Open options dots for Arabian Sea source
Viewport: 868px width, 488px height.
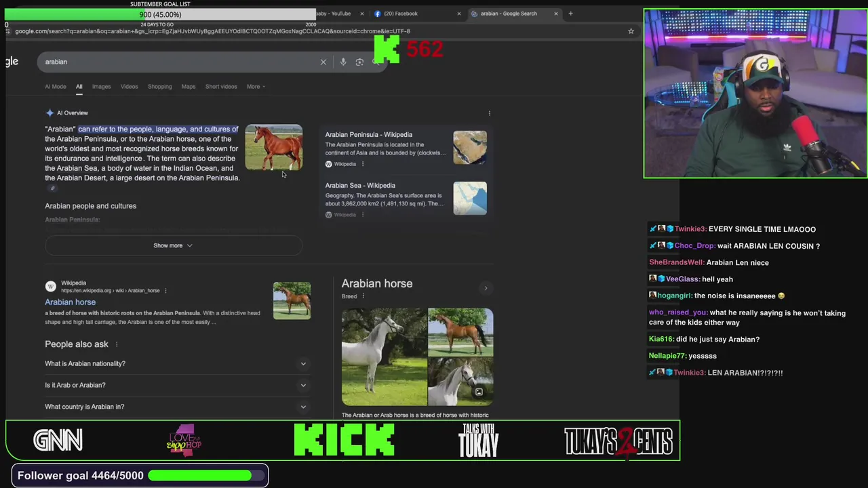pyautogui.click(x=363, y=215)
